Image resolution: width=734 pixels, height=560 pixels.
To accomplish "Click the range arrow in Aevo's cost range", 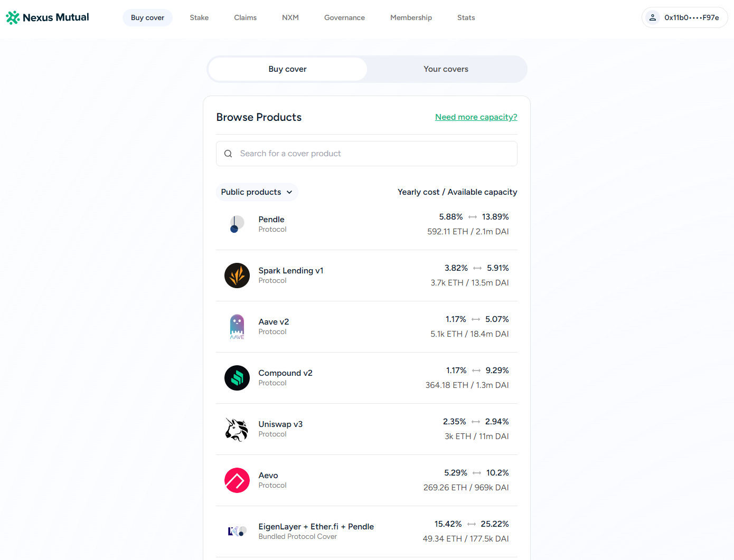I will [x=477, y=473].
